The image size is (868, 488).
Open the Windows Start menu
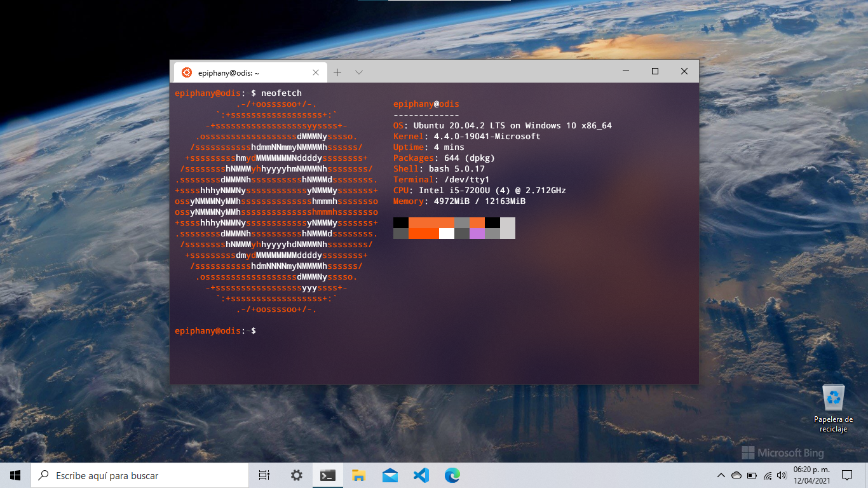pos(15,475)
